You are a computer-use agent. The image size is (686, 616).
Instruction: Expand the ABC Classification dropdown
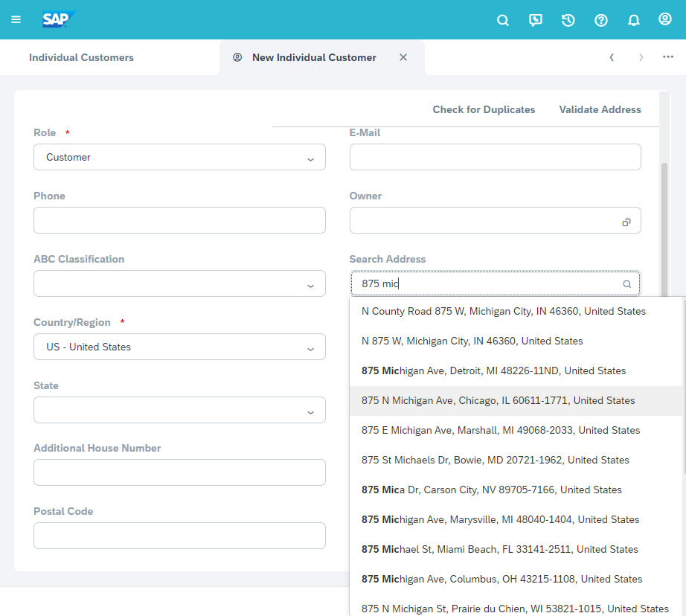tap(310, 285)
